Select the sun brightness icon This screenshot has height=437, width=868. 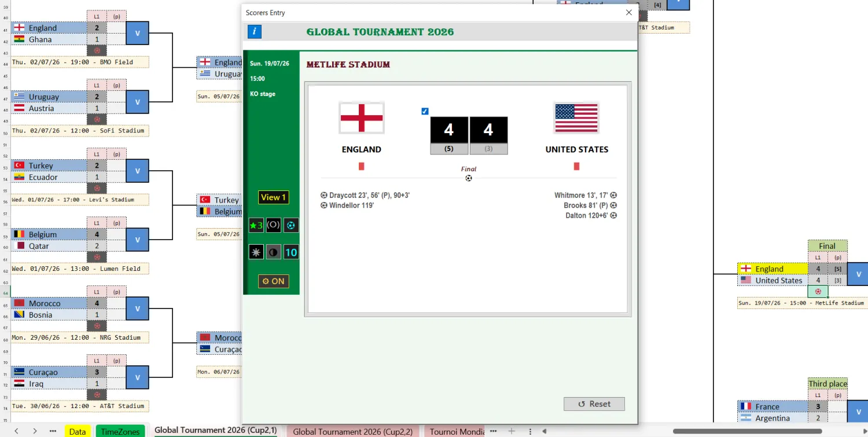256,252
